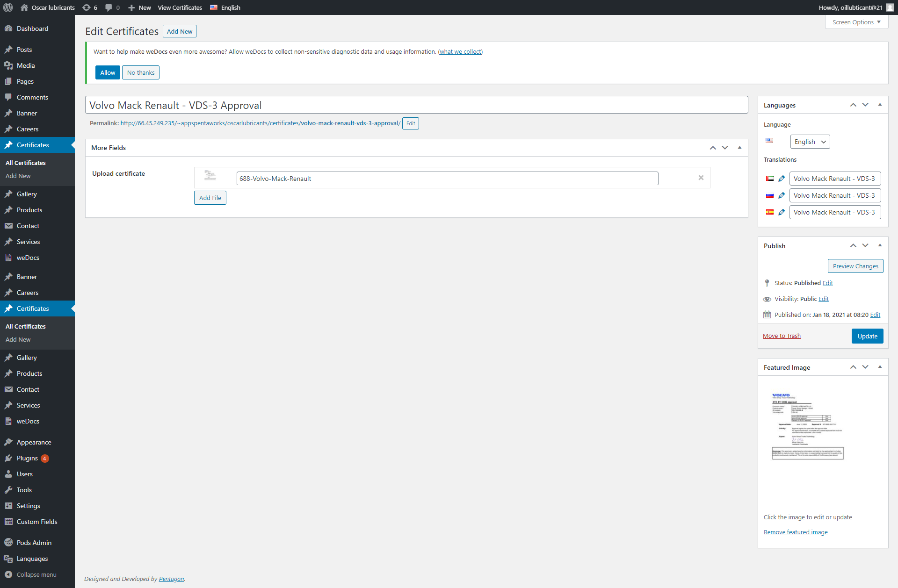The image size is (898, 588).
Task: Click the Russian flag icon in Translations
Action: (x=769, y=195)
